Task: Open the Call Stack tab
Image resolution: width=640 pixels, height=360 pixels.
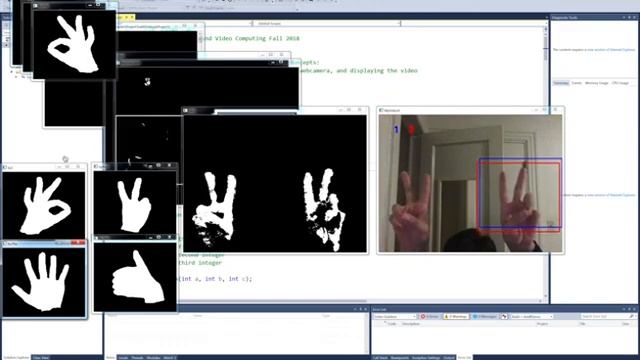Action: [380, 358]
